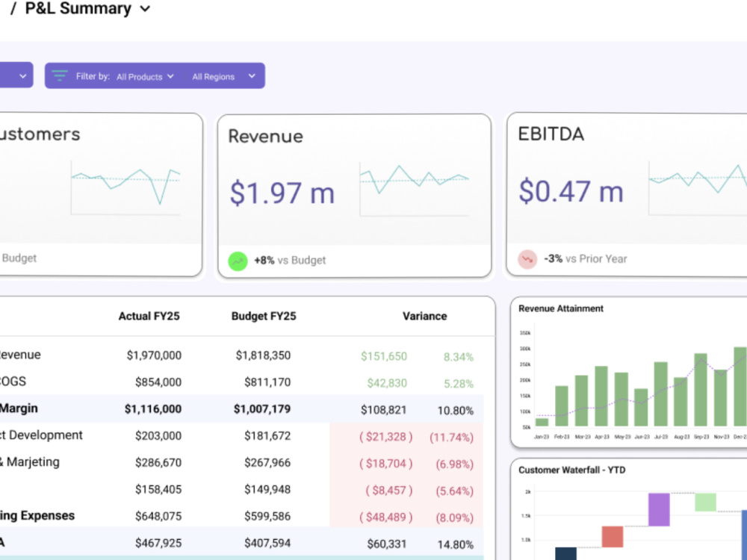
Task: Select the ( $21,328 ) variance cell
Action: [386, 437]
